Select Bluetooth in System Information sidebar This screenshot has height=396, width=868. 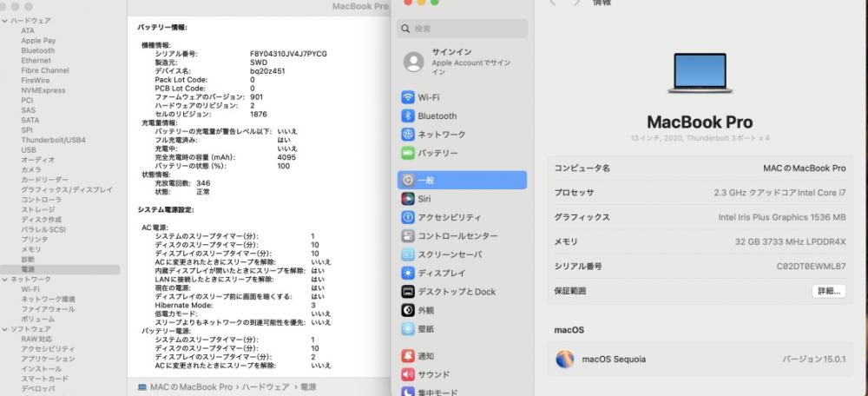pos(37,50)
